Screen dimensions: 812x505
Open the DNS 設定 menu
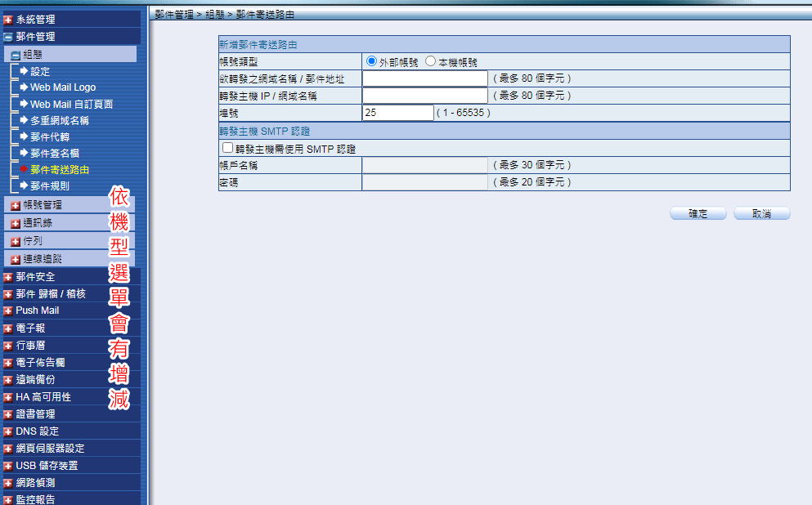pos(37,431)
